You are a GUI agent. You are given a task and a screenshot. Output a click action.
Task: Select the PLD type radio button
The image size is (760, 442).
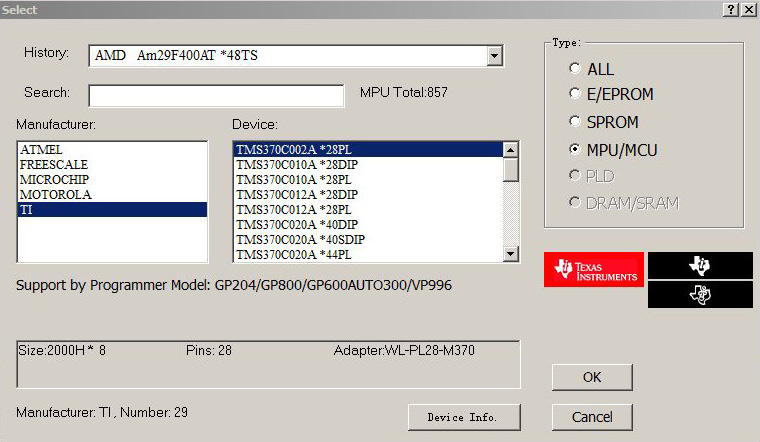[575, 175]
